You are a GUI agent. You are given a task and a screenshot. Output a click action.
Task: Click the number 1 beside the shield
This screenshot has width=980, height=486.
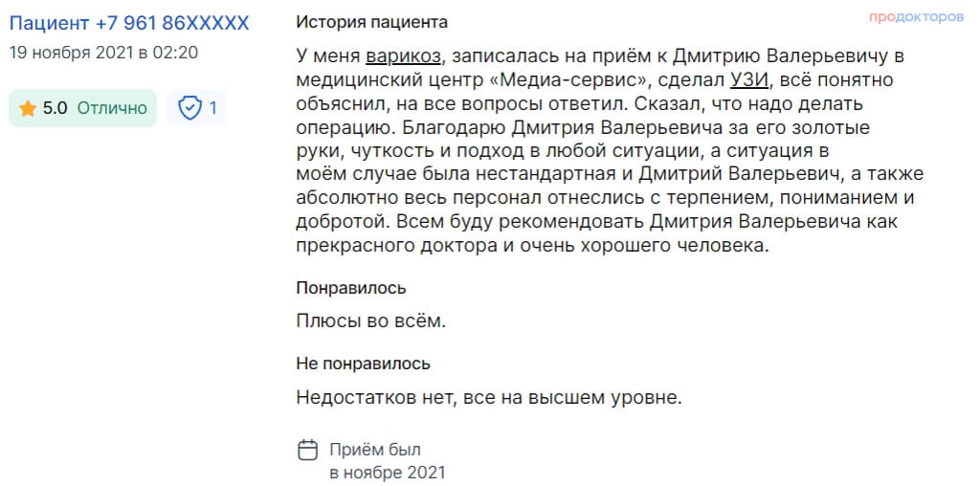click(x=212, y=109)
